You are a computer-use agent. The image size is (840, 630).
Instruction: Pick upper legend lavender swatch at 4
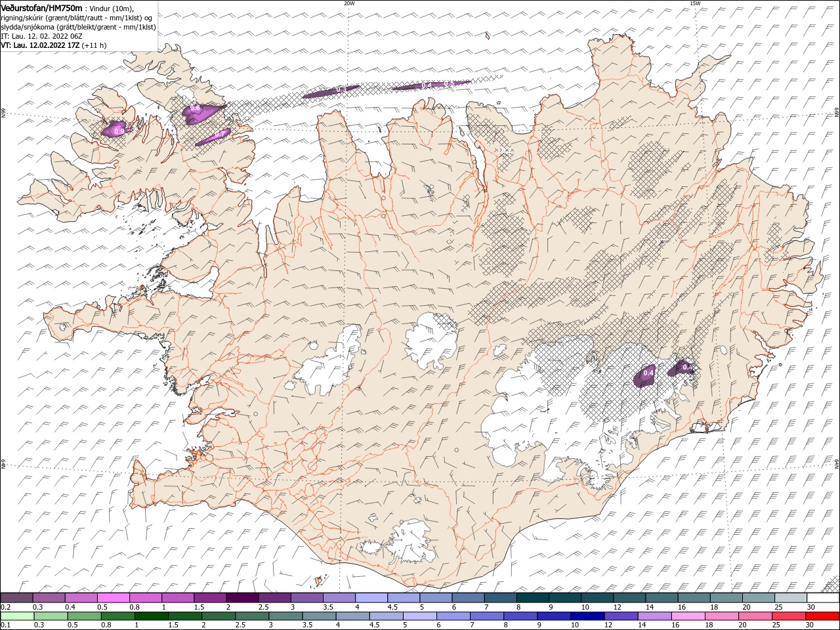[x=371, y=598]
